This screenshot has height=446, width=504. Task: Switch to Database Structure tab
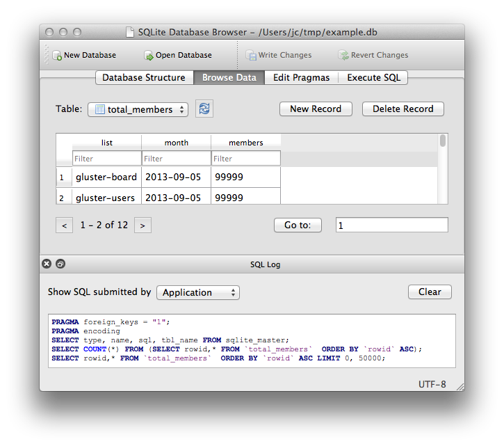tap(144, 78)
